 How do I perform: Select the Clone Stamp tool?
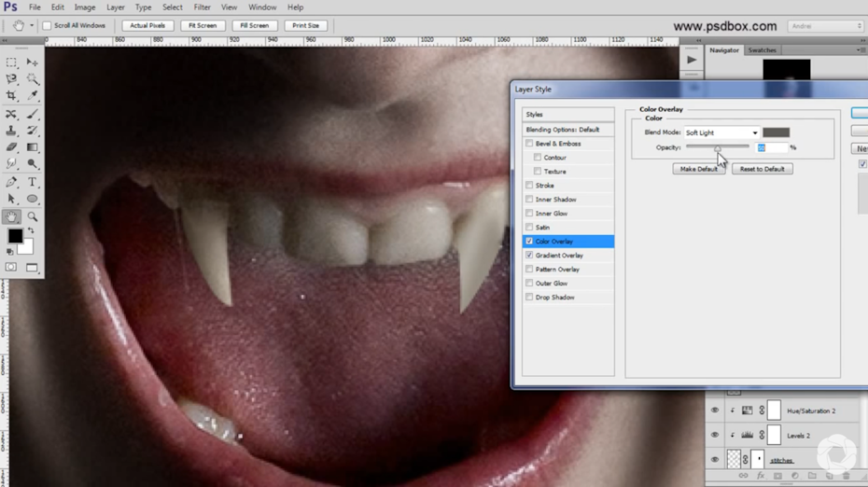11,132
